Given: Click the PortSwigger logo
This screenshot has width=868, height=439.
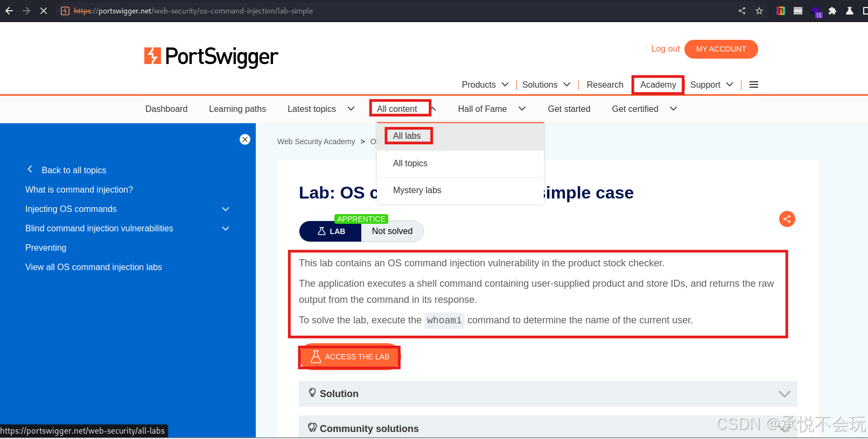Looking at the screenshot, I should pos(211,56).
